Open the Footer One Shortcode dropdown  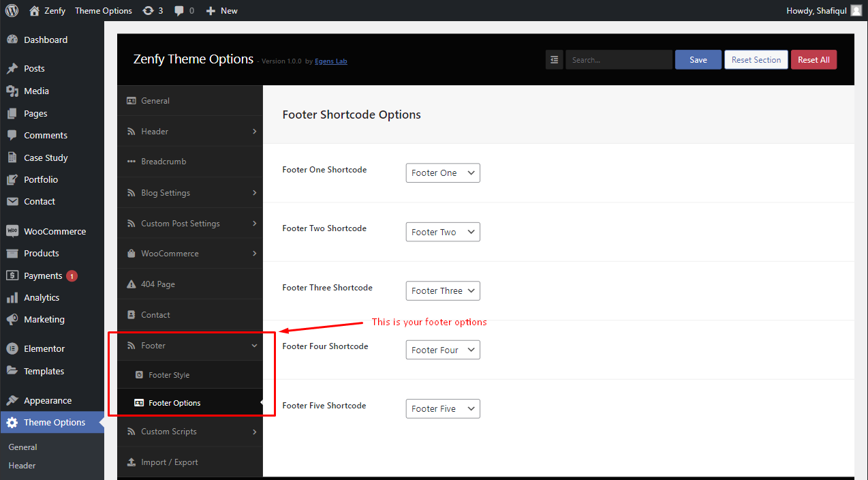[x=443, y=173]
